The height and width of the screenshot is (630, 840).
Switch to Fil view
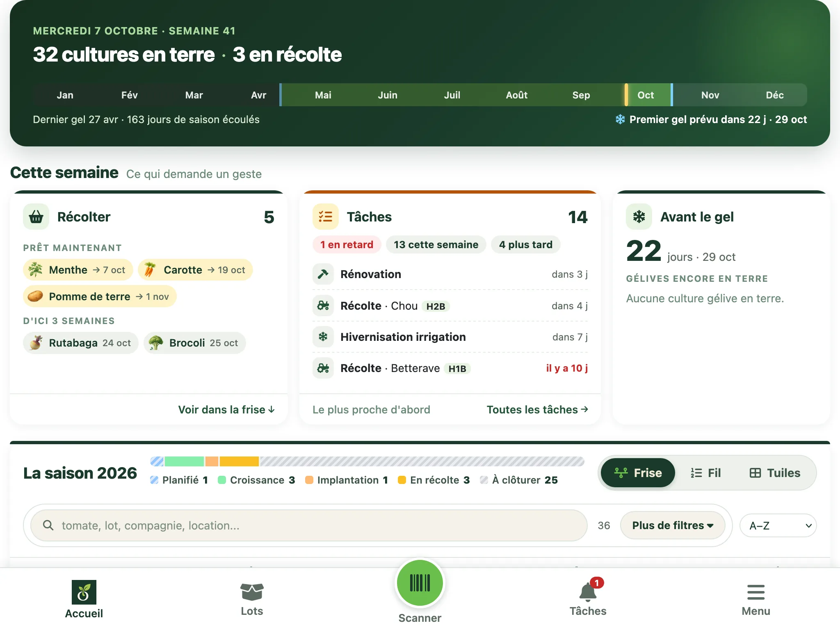(705, 473)
